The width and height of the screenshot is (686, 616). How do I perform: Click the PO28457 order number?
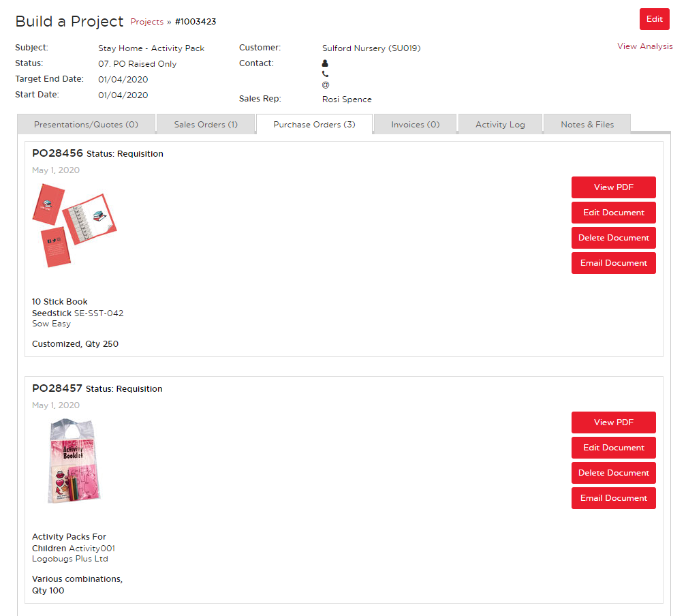tap(57, 388)
